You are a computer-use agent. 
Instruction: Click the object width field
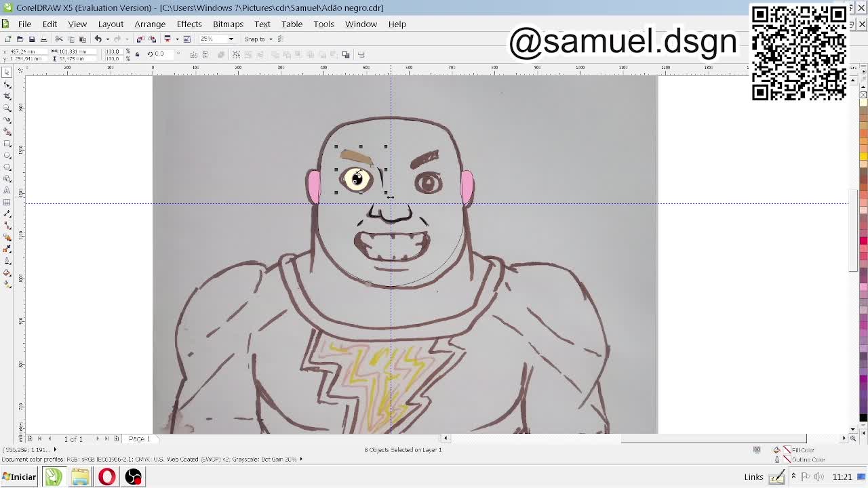click(x=78, y=51)
